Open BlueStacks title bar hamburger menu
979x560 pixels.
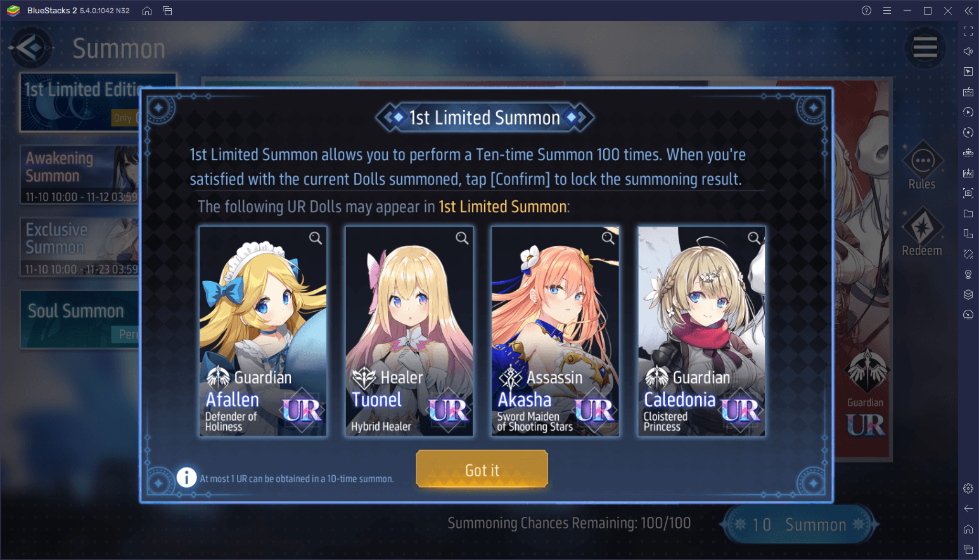click(887, 11)
